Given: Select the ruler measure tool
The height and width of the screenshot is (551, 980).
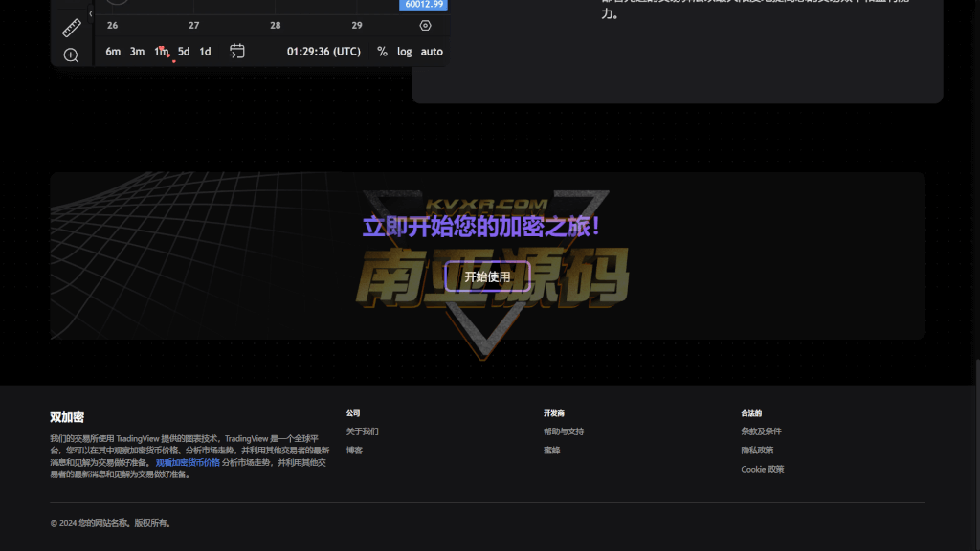Looking at the screenshot, I should [x=71, y=28].
